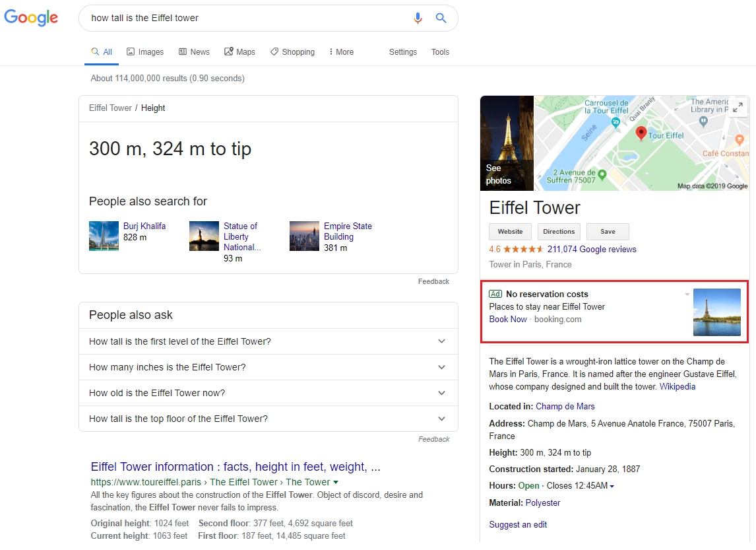Click the '300 m, 324 m to tip' answer
This screenshot has height=550, width=756.
170,149
